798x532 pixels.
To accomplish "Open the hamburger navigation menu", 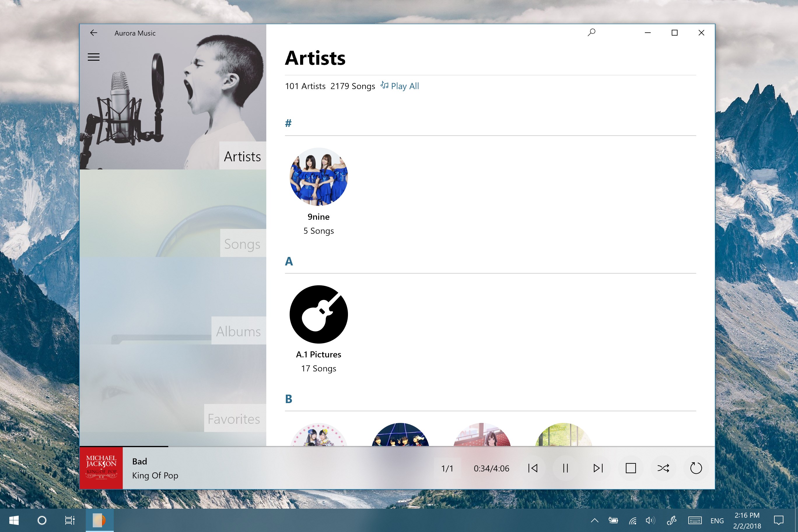I will 93,57.
